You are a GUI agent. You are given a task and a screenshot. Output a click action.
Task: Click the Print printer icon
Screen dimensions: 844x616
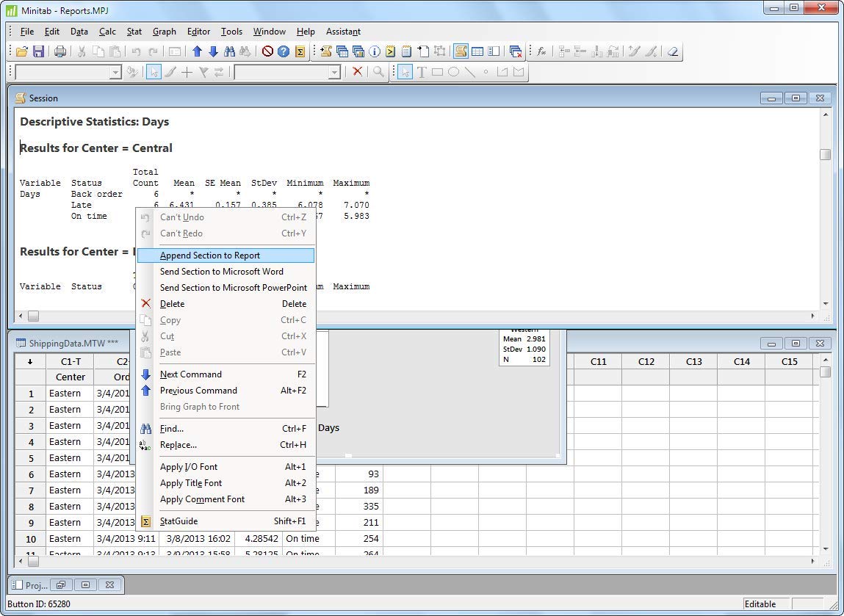(x=60, y=51)
